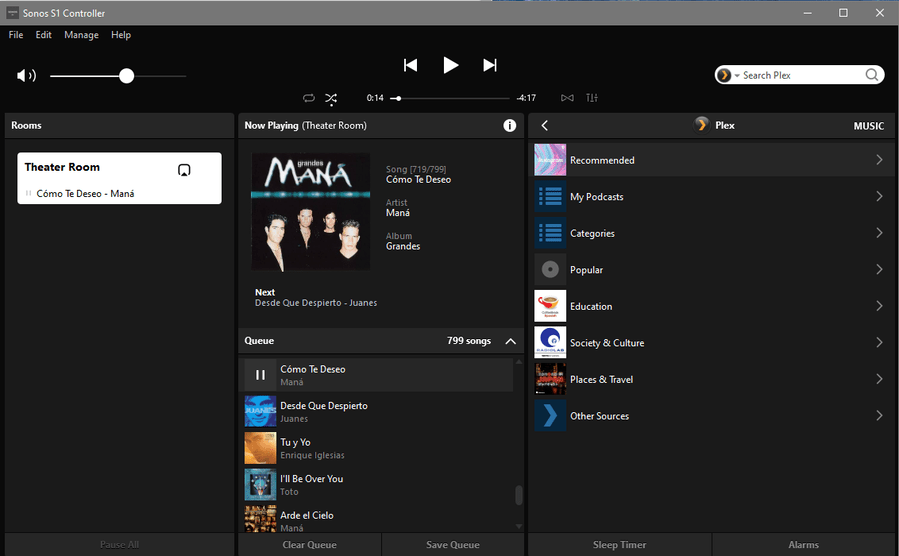Click the track progress bar handle
This screenshot has width=899, height=556.
(x=398, y=99)
